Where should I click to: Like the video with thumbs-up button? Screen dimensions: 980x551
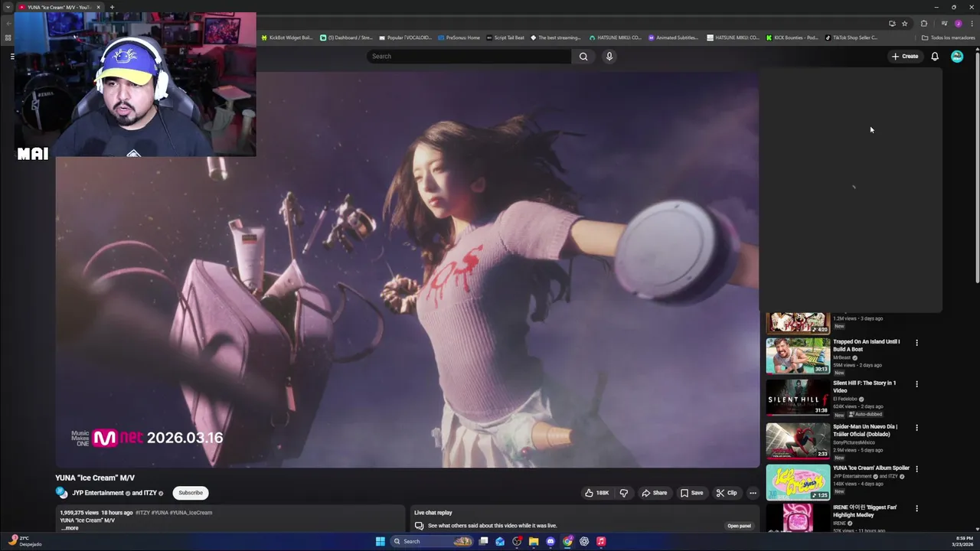coord(596,493)
